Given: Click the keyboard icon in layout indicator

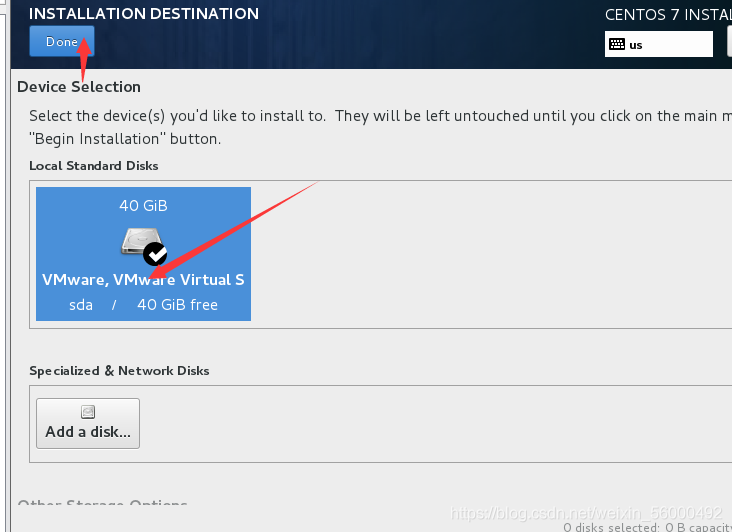Looking at the screenshot, I should [x=617, y=44].
